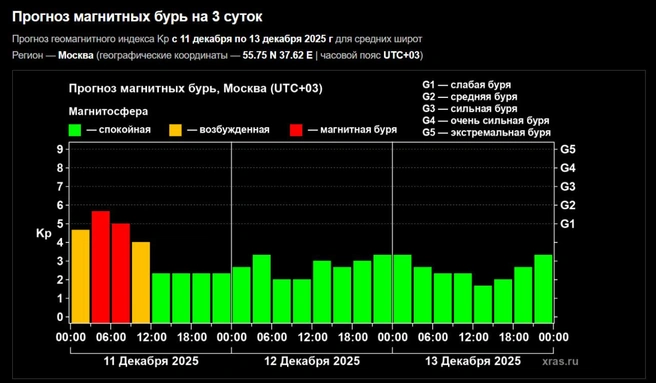Click the "G4" label on right axis
The image size is (656, 383).
click(x=568, y=168)
